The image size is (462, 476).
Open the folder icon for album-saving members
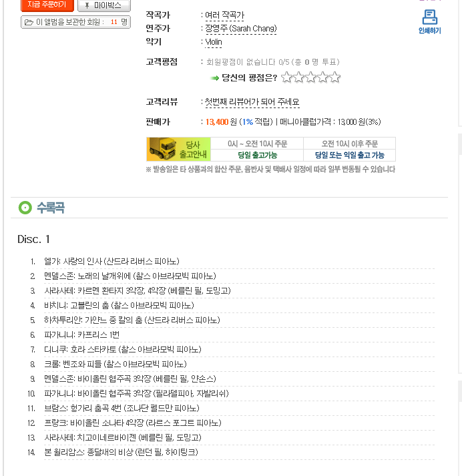29,22
